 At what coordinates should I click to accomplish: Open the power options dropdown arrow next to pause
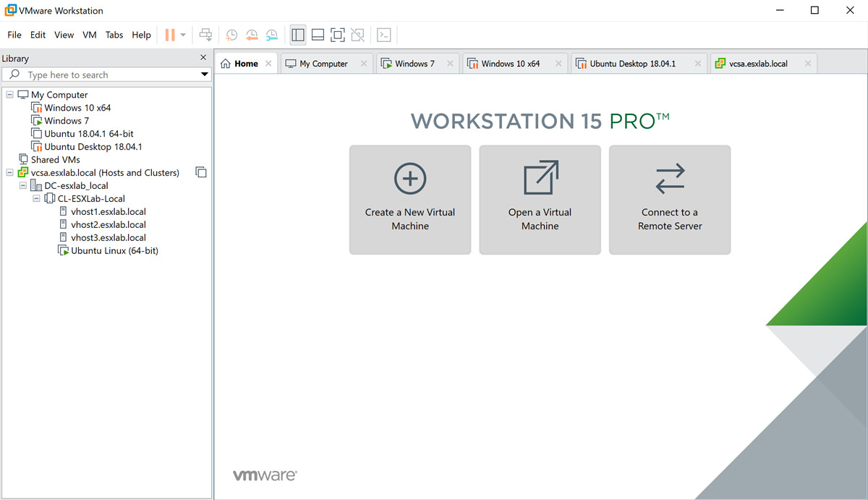(x=183, y=35)
